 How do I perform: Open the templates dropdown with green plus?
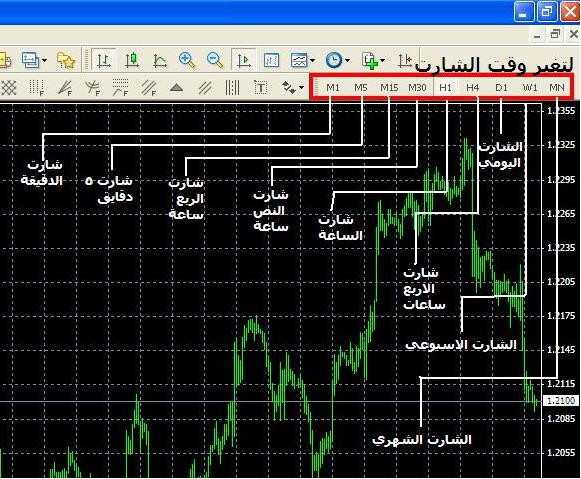coord(373,60)
